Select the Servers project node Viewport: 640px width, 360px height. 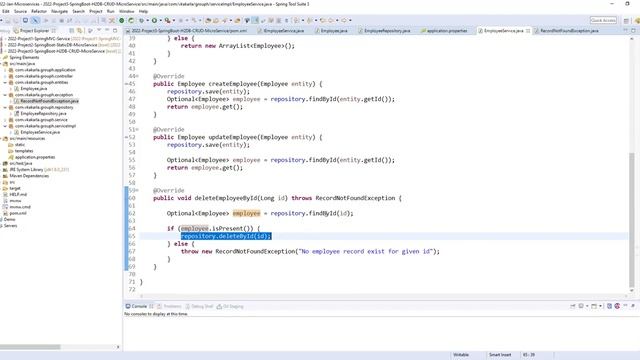(10, 226)
